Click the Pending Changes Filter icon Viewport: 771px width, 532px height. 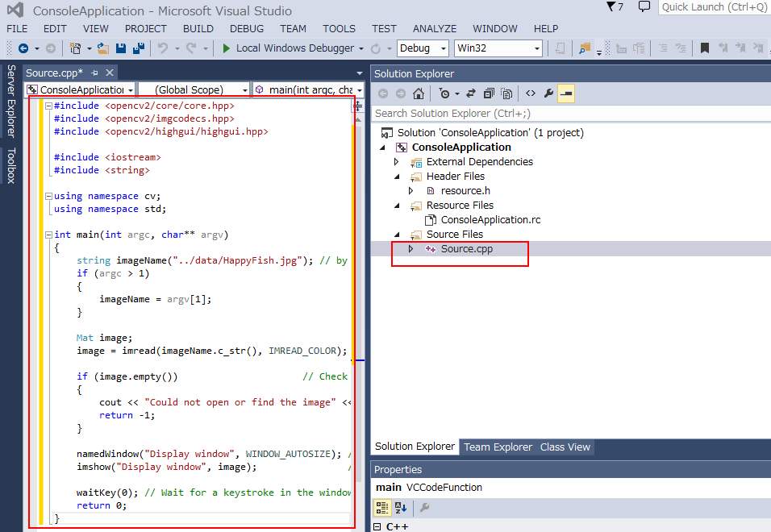coord(444,94)
